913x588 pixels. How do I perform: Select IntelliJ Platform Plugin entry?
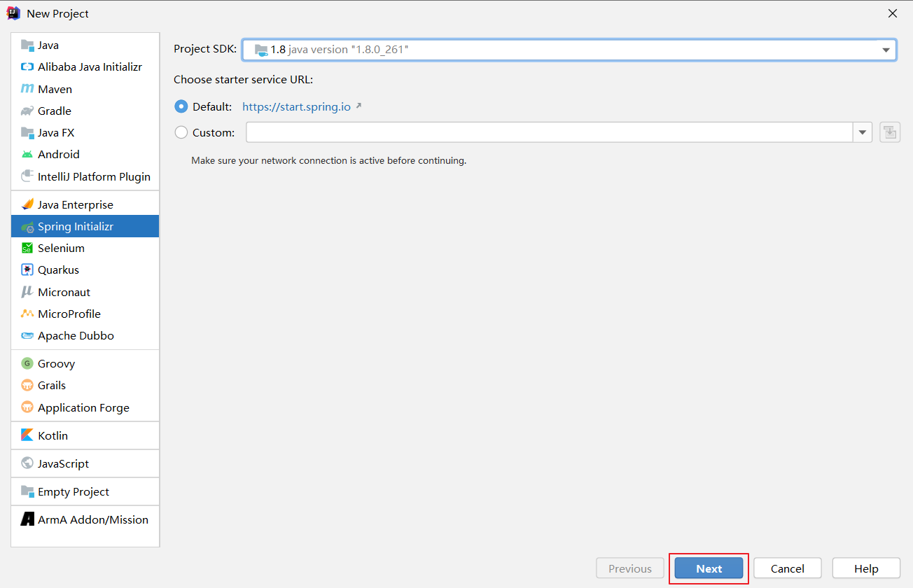(85, 176)
